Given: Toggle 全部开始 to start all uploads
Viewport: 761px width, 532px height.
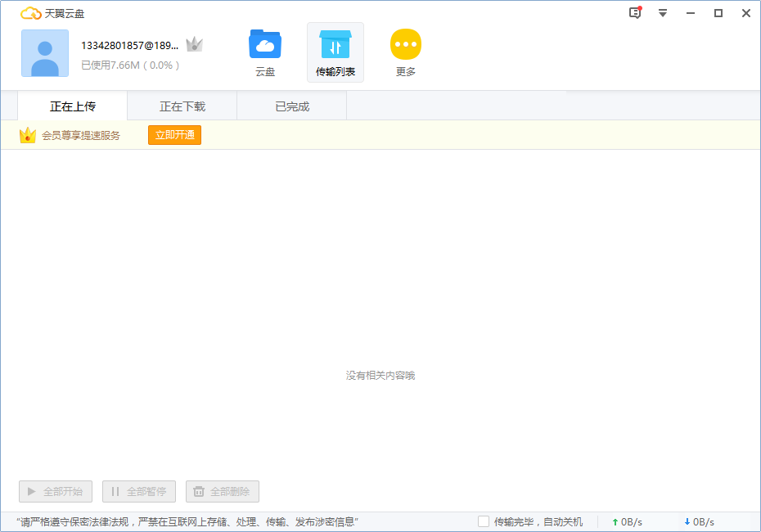Looking at the screenshot, I should (x=55, y=491).
